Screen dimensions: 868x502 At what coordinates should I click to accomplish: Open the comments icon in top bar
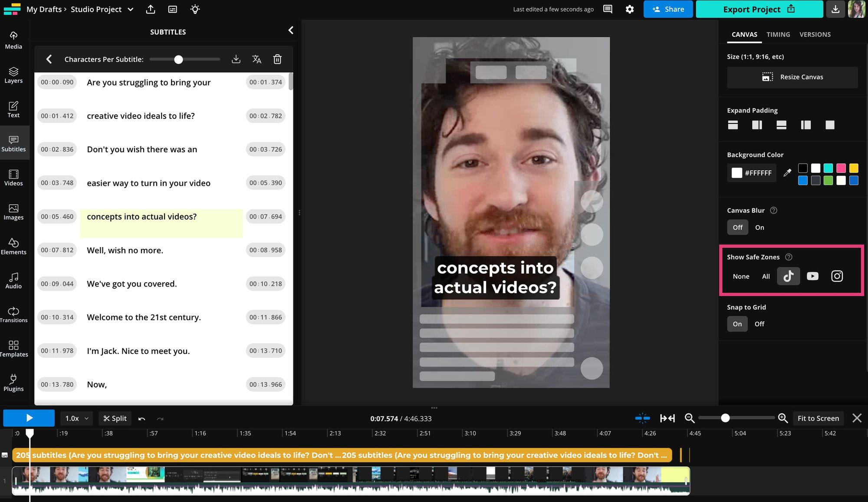[608, 9]
